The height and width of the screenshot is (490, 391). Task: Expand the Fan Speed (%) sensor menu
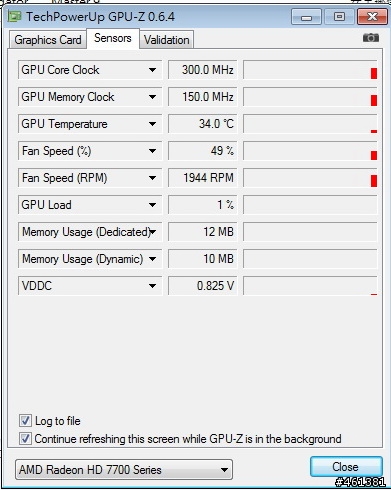pos(152,151)
